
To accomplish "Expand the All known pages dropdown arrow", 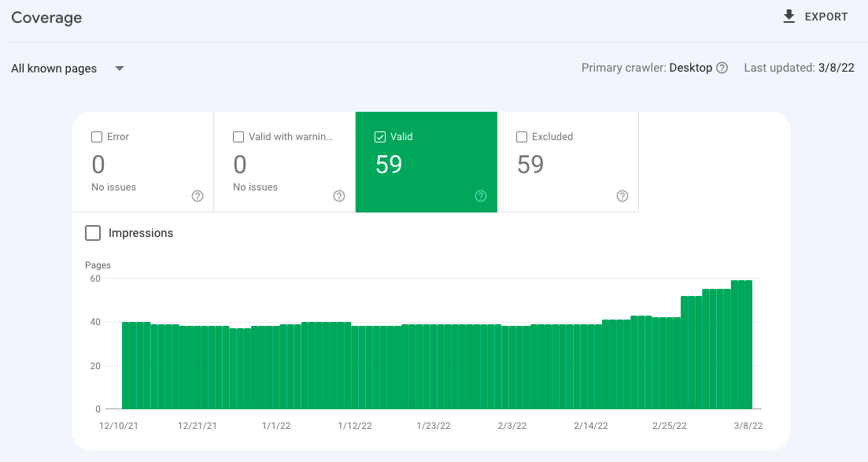I will tap(120, 68).
